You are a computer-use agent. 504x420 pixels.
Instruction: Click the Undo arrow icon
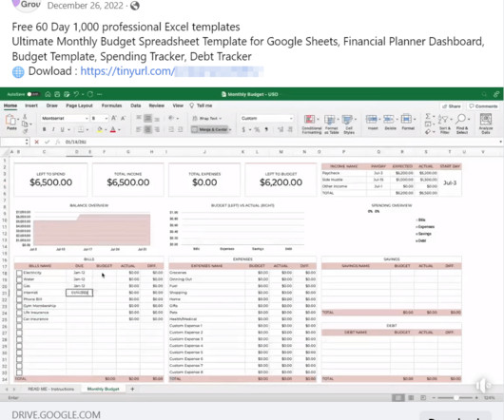tap(76, 94)
